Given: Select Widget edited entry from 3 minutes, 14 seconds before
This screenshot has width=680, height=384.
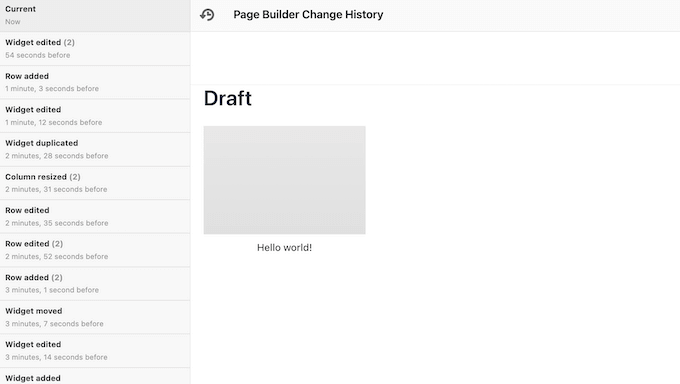Looking at the screenshot, I should [95, 351].
